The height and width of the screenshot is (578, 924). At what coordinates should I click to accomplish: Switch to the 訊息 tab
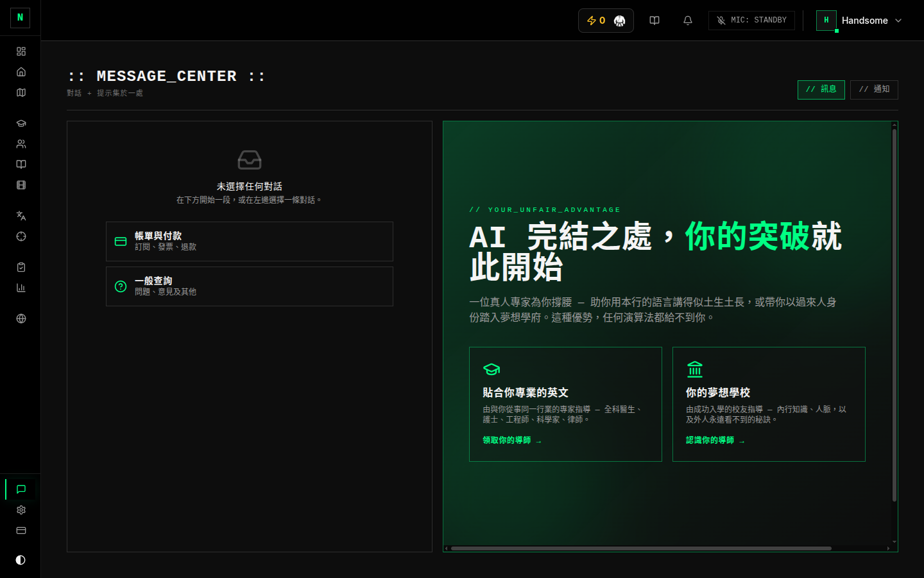821,89
